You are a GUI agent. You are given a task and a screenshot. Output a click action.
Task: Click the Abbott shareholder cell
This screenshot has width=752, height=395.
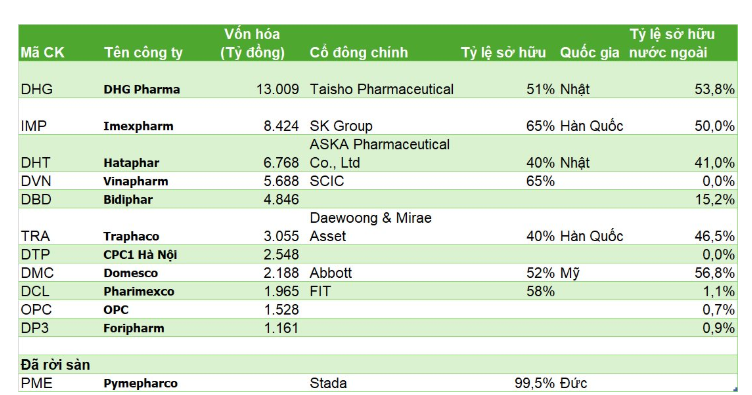(330, 273)
